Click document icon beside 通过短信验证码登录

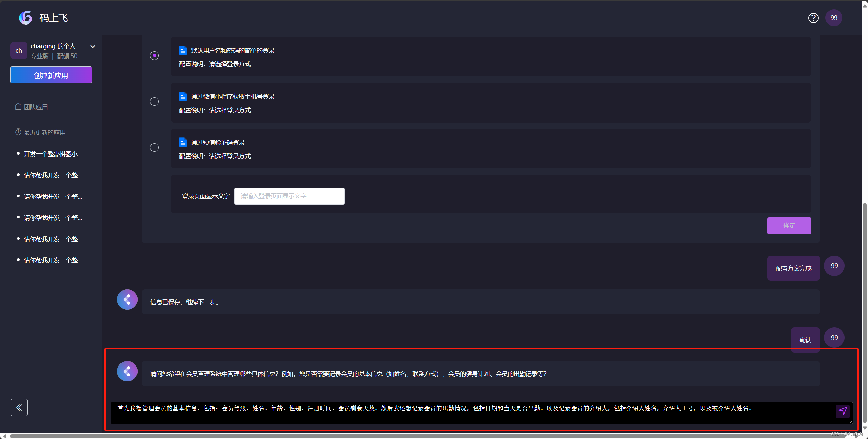click(183, 142)
